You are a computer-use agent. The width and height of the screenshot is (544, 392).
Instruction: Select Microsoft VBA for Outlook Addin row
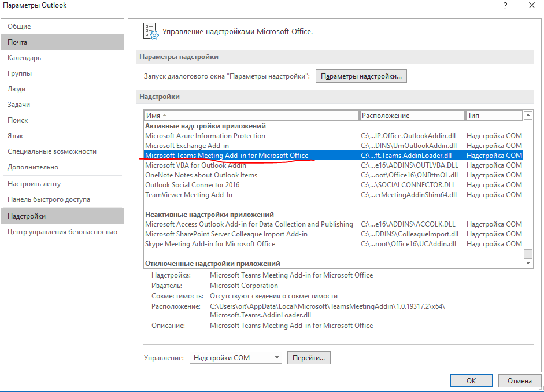coord(334,165)
